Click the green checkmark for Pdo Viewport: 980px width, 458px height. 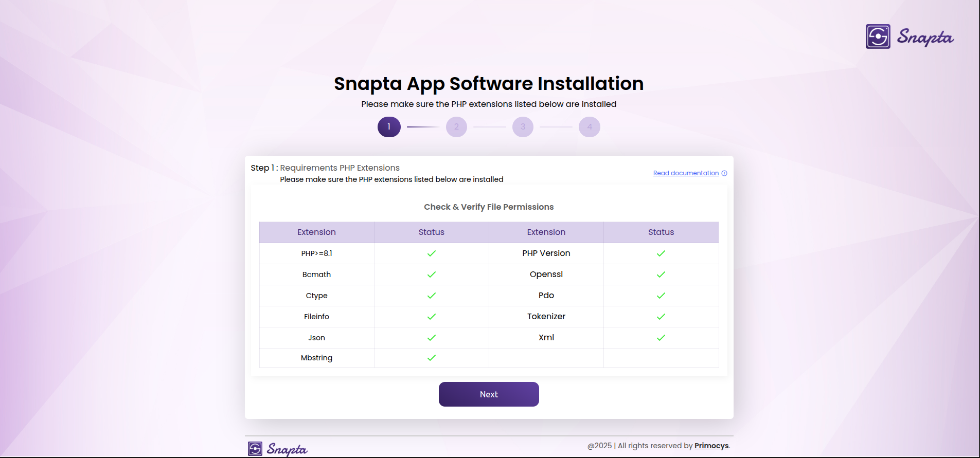coord(661,296)
